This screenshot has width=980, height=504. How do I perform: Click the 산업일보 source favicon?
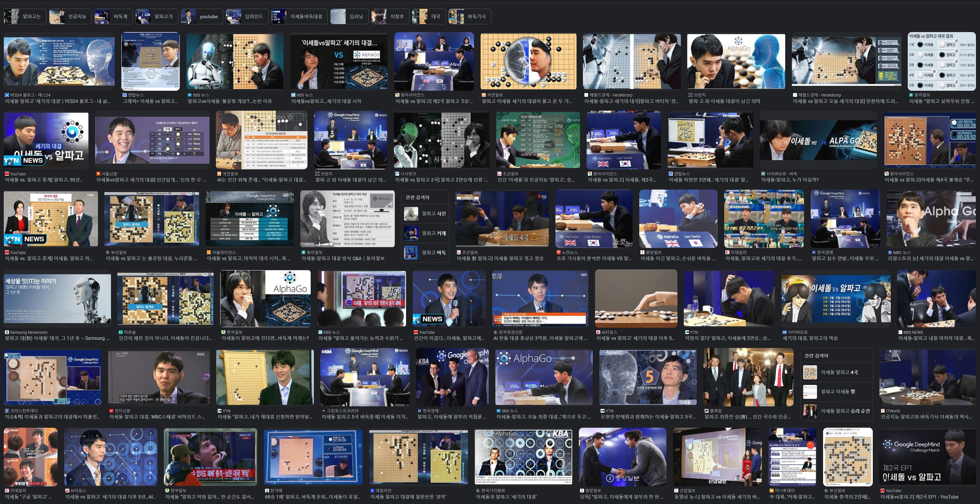(676, 491)
